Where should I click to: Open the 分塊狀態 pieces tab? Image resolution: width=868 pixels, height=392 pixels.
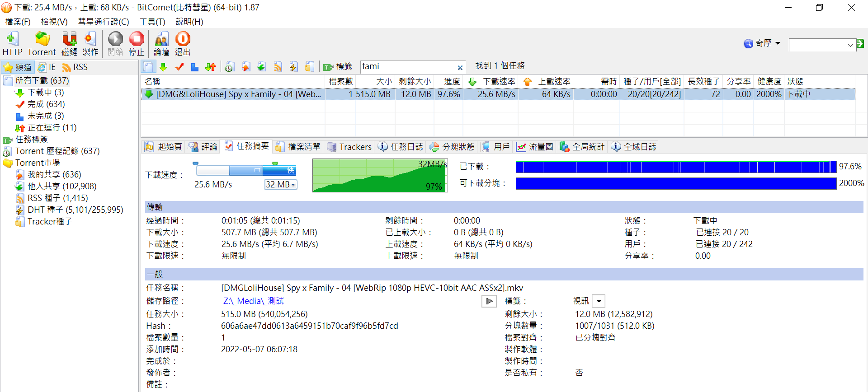click(x=452, y=147)
